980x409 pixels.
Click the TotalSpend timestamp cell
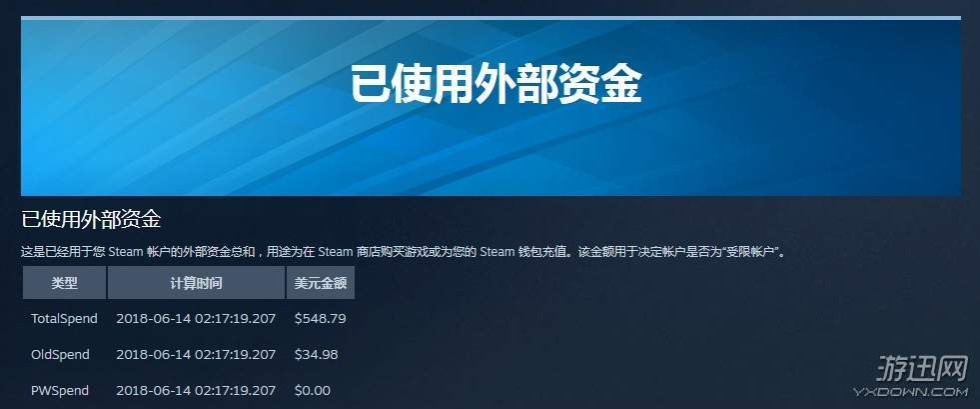click(196, 318)
